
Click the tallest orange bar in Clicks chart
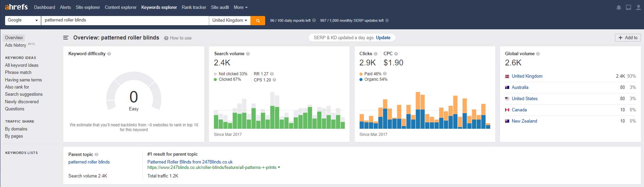418,101
